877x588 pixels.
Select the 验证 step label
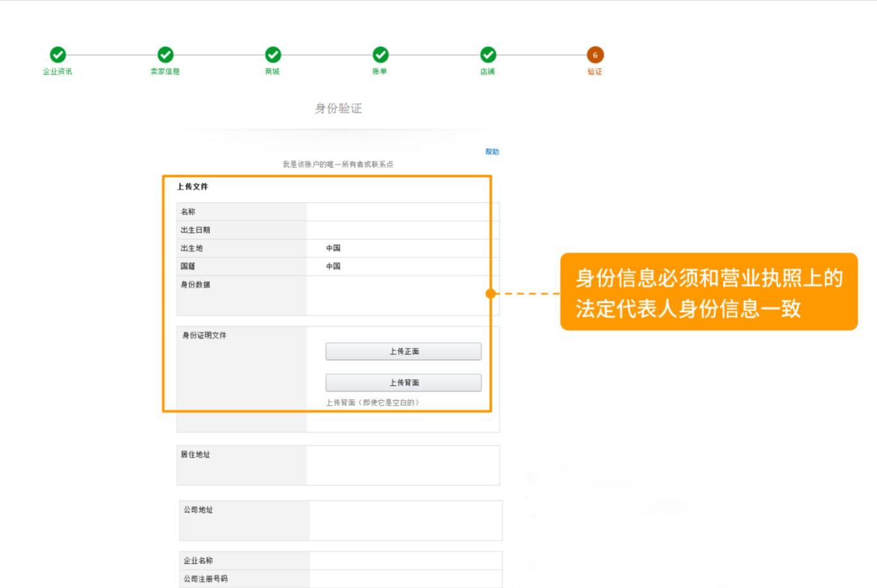596,71
